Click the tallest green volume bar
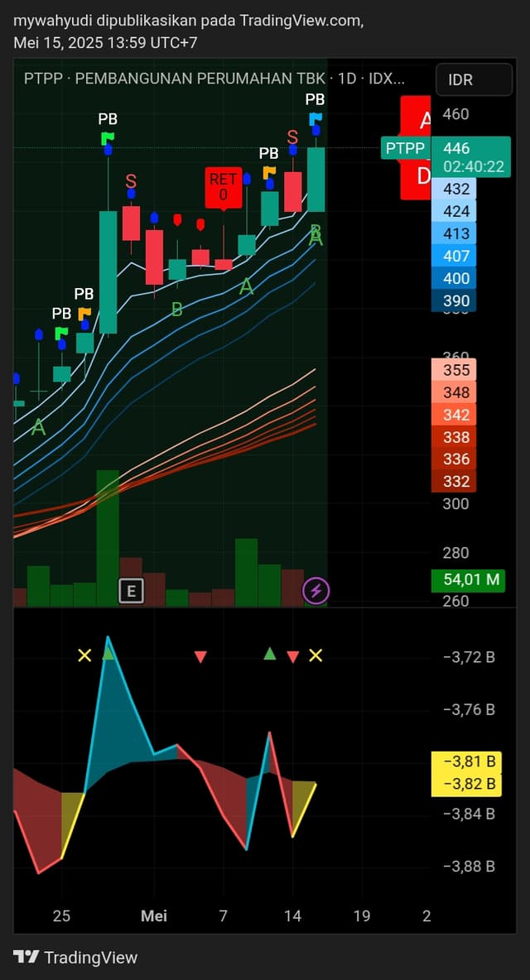This screenshot has height=980, width=530. click(x=108, y=538)
